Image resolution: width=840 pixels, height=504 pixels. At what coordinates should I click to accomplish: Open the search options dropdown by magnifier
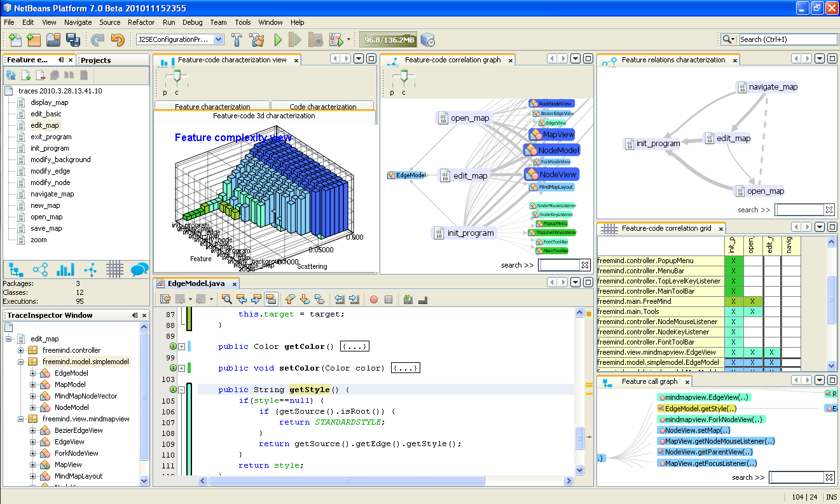[x=729, y=39]
